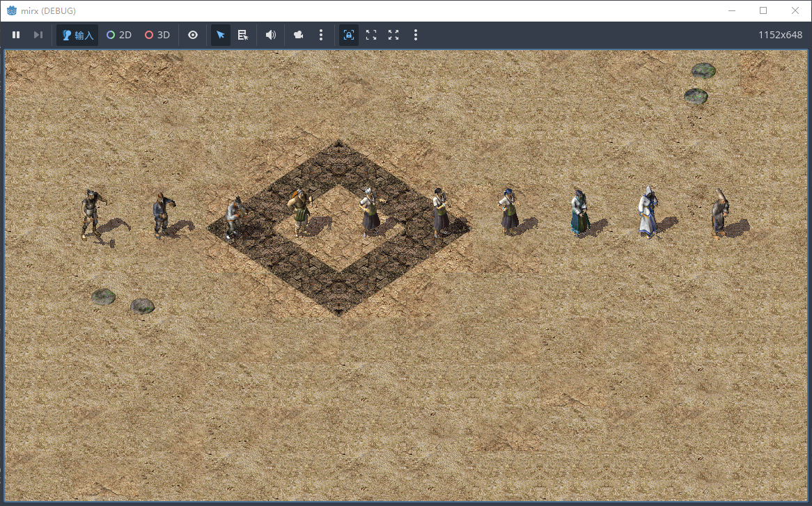812x506 pixels.
Task: Click the Godot icon in title bar
Action: click(12, 10)
